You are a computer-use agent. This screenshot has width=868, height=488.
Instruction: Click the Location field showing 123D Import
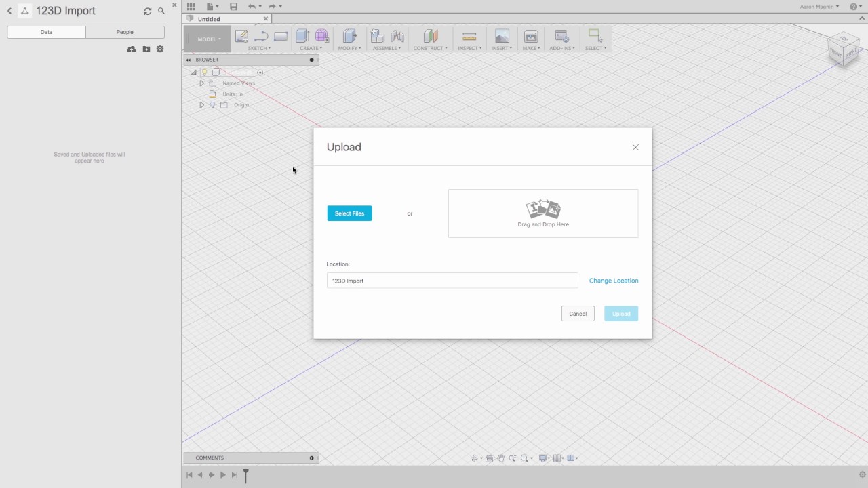click(452, 281)
